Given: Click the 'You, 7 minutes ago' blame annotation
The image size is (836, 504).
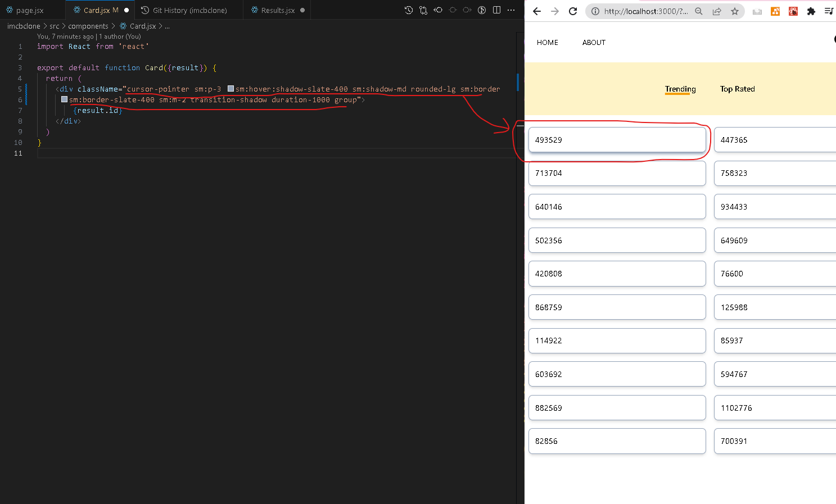Looking at the screenshot, I should pos(89,37).
